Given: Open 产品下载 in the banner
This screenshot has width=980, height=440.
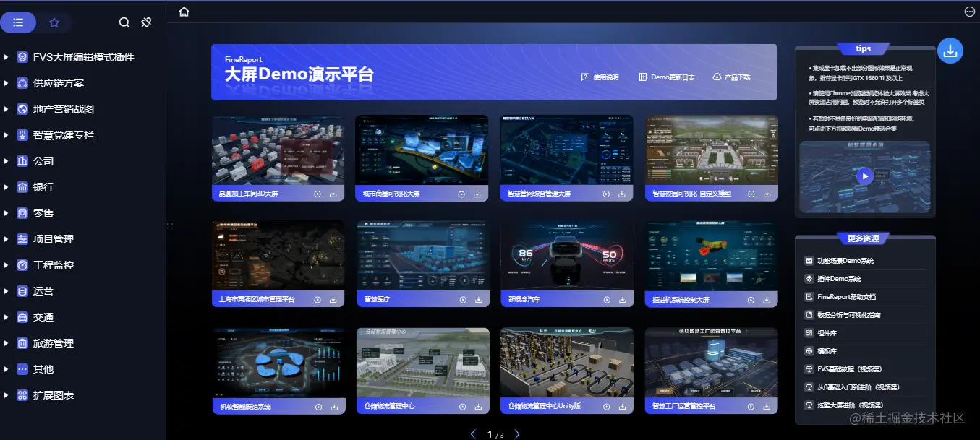Looking at the screenshot, I should click(731, 77).
